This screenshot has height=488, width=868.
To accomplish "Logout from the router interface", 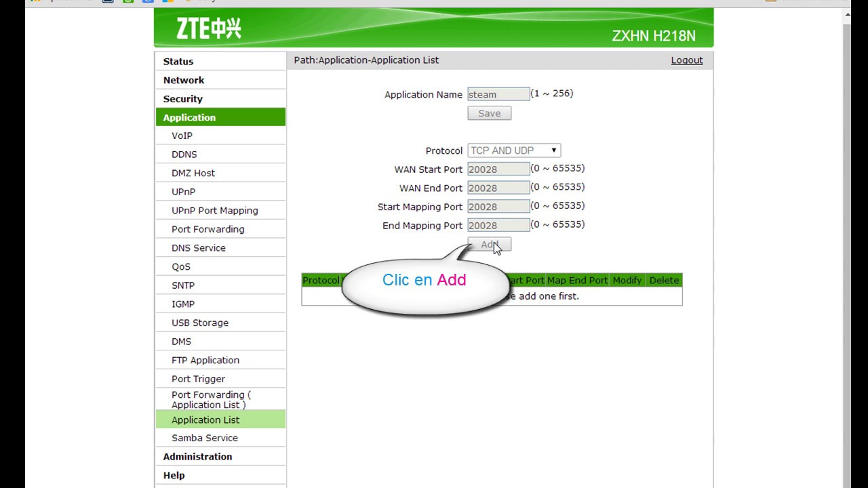I will click(686, 60).
